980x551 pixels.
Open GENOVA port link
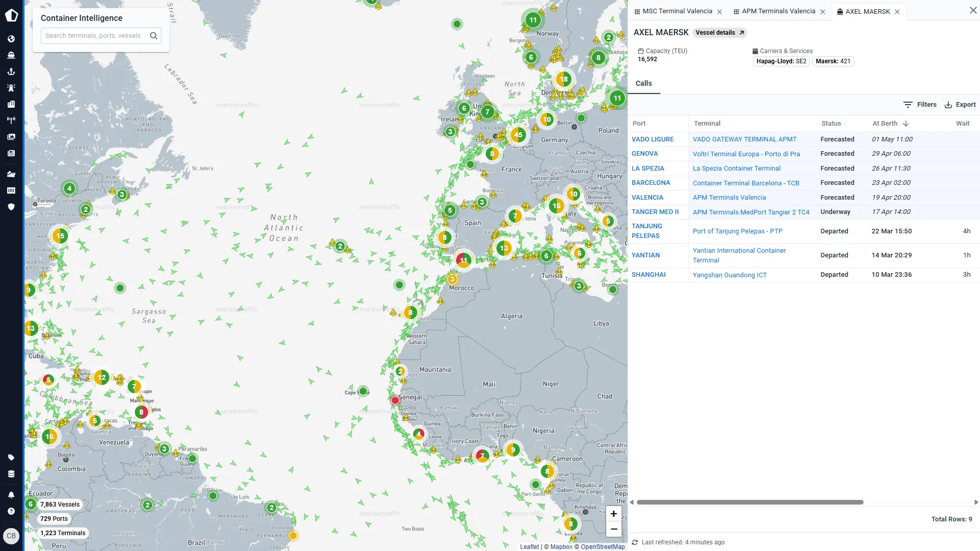644,154
